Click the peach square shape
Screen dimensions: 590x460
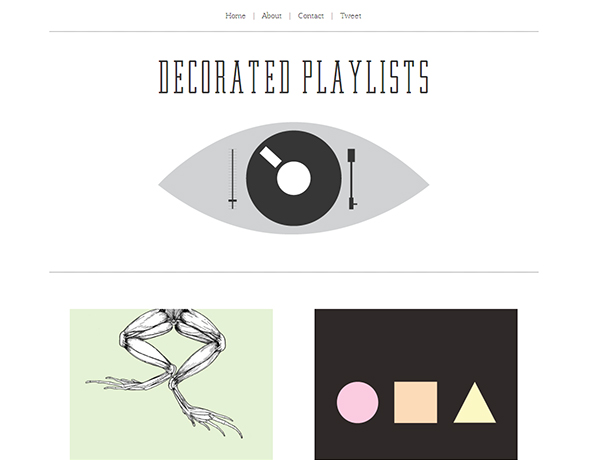point(415,402)
